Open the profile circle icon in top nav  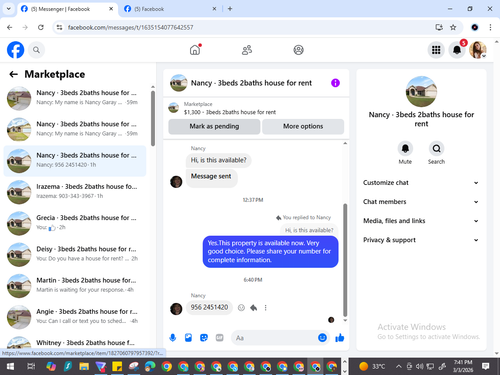[x=298, y=50]
